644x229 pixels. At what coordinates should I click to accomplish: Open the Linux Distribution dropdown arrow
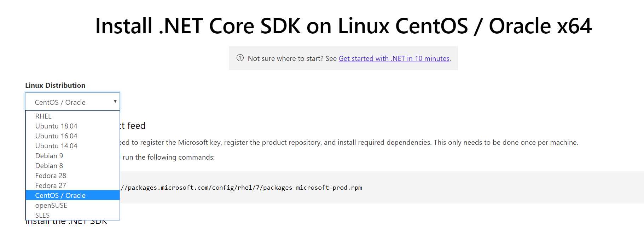click(x=115, y=102)
